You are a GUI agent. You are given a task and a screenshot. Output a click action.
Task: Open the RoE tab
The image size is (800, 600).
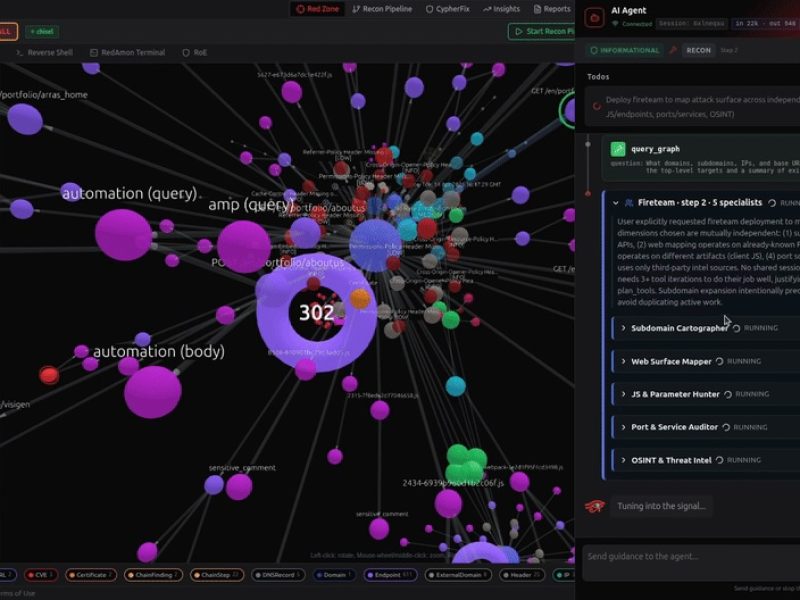tap(195, 53)
